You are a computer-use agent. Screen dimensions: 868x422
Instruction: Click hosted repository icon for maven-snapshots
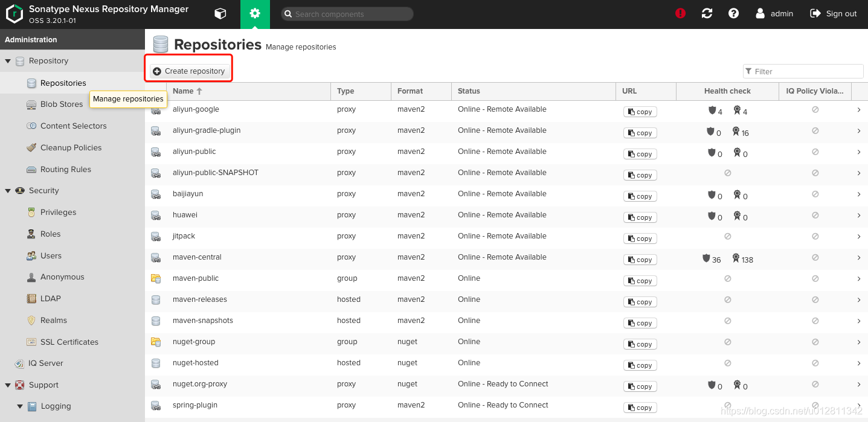156,321
